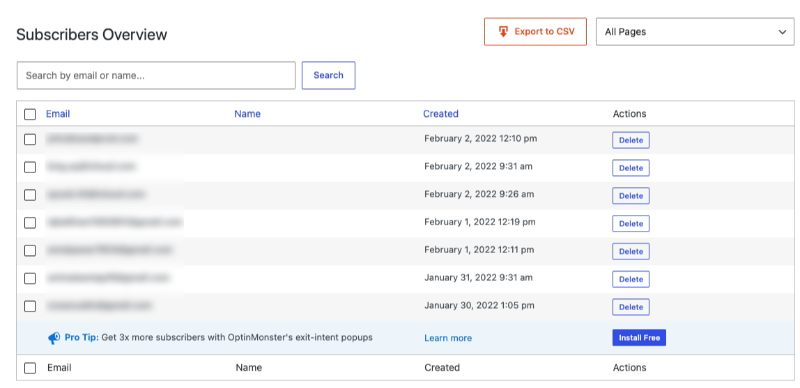800x388 pixels.
Task: Open the All Pages dropdown
Action: point(695,32)
